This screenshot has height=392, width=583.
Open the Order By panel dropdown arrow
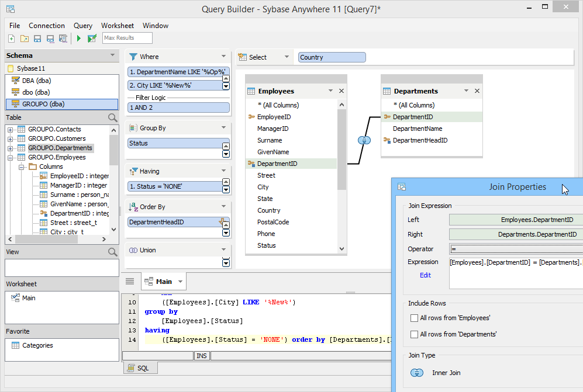(223, 206)
